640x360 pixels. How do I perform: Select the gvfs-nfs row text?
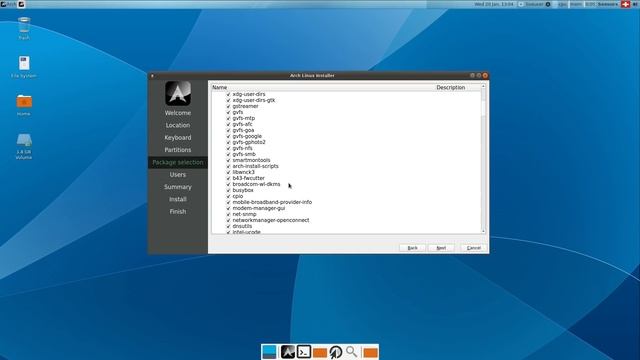click(242, 148)
